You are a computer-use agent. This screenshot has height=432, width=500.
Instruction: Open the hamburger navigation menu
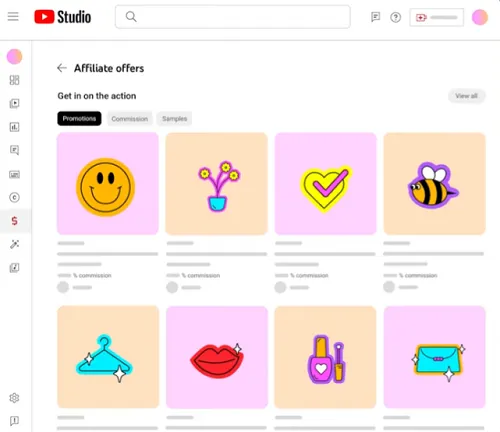point(13,17)
